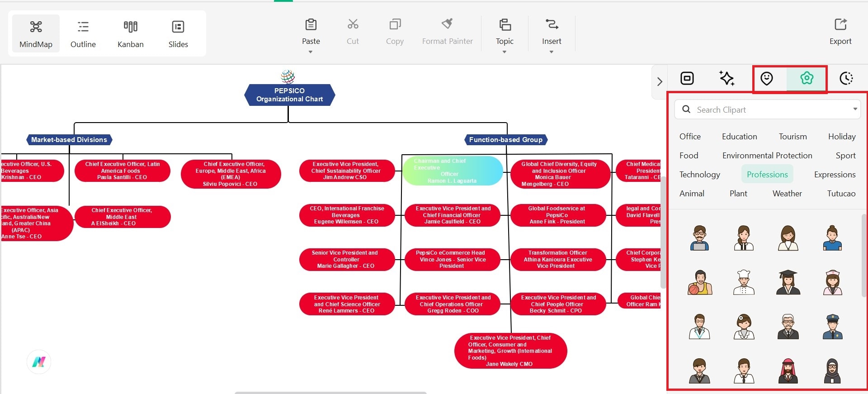Viewport: 868px width, 394px height.
Task: Insert the man with red headdress clipart
Action: point(788,371)
